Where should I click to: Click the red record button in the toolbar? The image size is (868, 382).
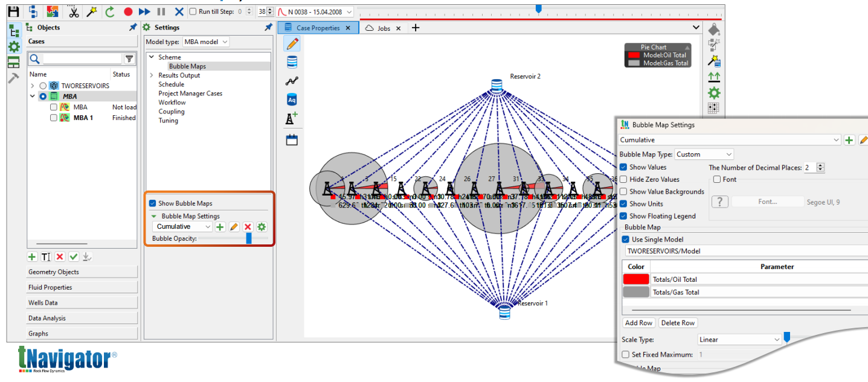(127, 11)
